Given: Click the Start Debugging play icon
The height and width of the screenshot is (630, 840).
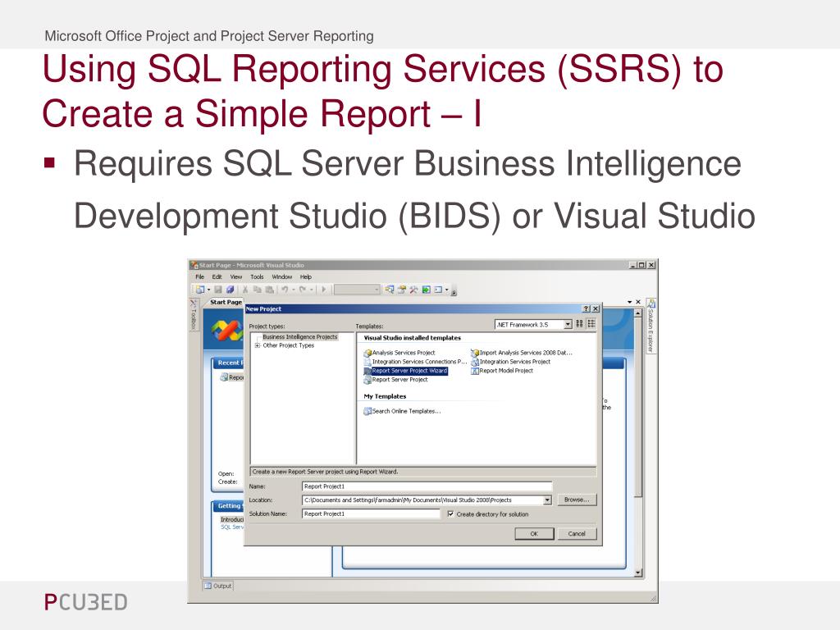Looking at the screenshot, I should 323,290.
